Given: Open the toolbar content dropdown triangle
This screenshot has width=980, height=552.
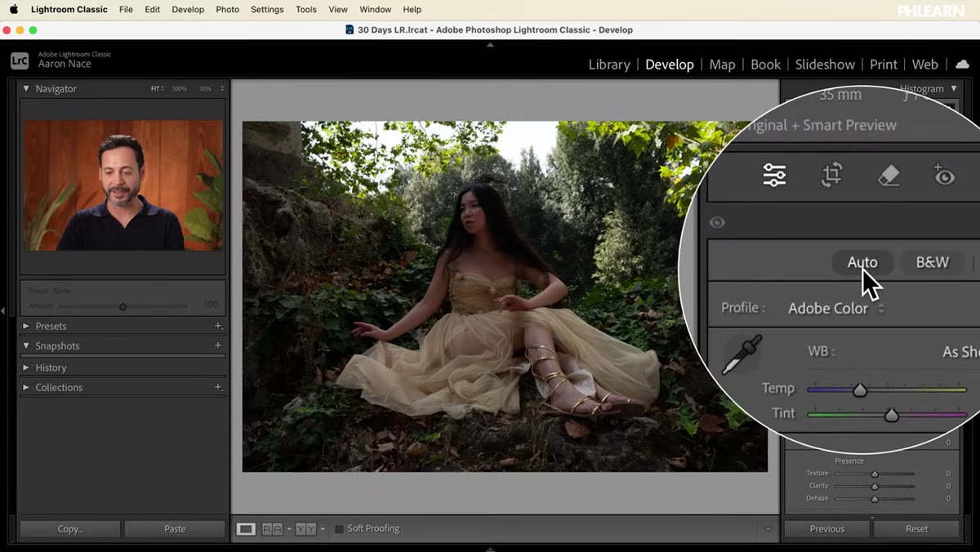Looking at the screenshot, I should pyautogui.click(x=767, y=529).
